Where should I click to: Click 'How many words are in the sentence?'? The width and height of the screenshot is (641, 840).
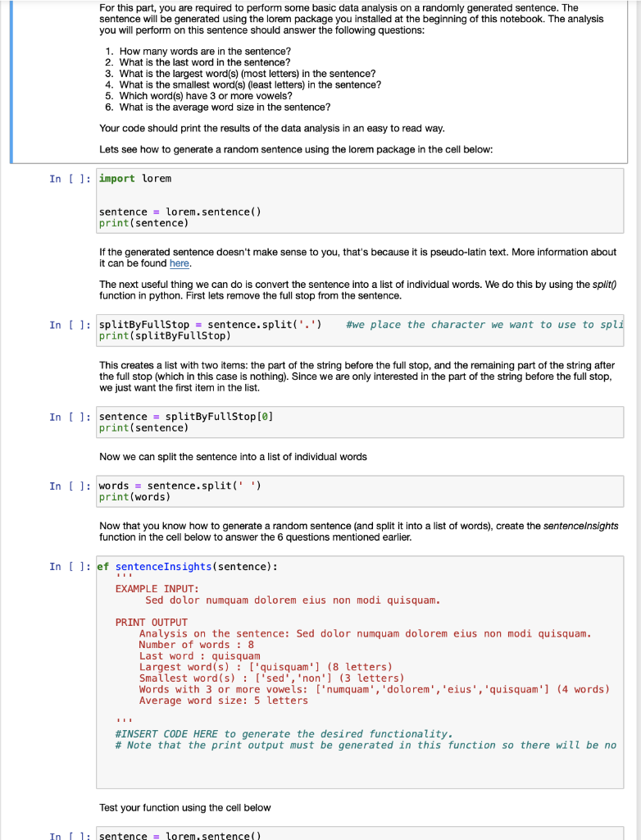[205, 52]
